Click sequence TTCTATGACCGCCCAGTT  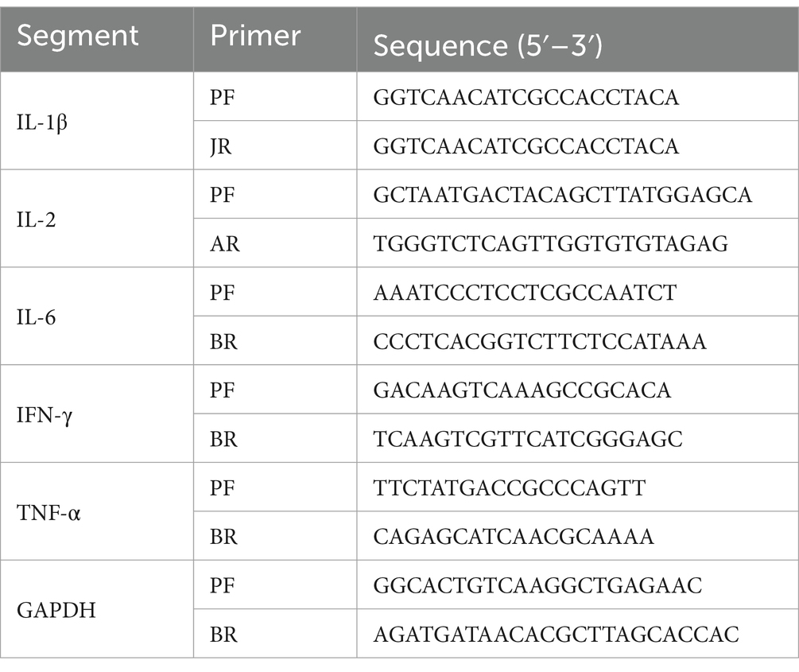click(x=509, y=488)
